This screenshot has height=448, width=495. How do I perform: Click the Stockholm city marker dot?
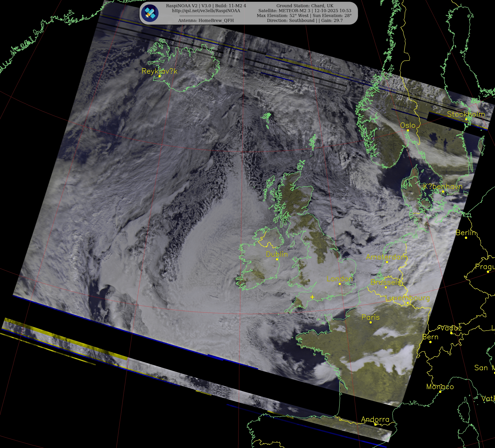[x=466, y=119]
